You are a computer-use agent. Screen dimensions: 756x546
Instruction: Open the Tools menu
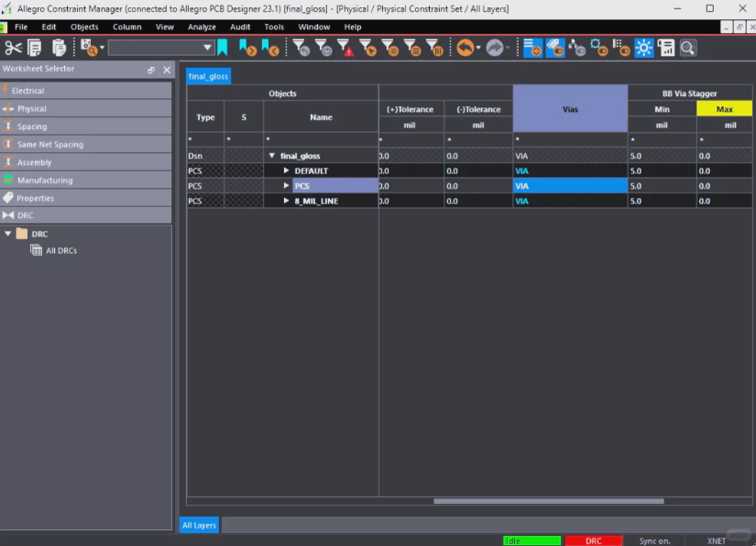click(x=274, y=27)
